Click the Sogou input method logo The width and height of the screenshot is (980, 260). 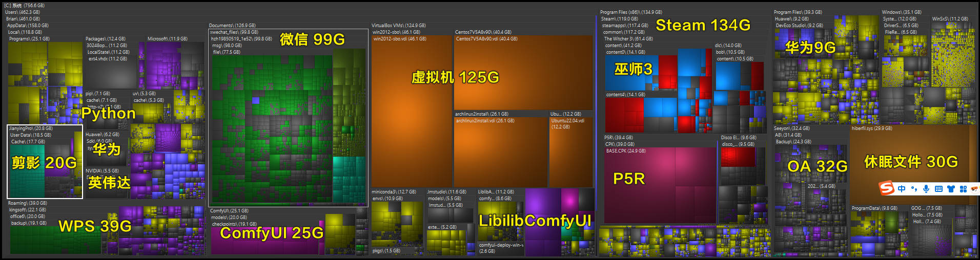[887, 188]
